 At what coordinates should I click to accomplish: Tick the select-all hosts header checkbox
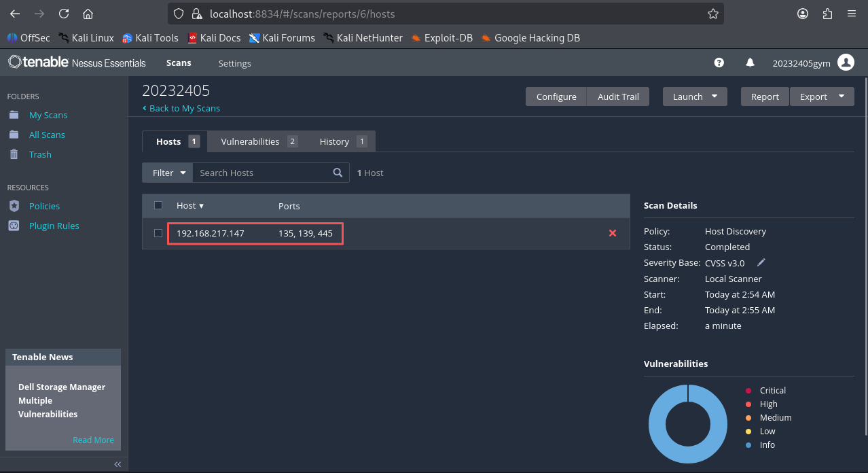(158, 205)
